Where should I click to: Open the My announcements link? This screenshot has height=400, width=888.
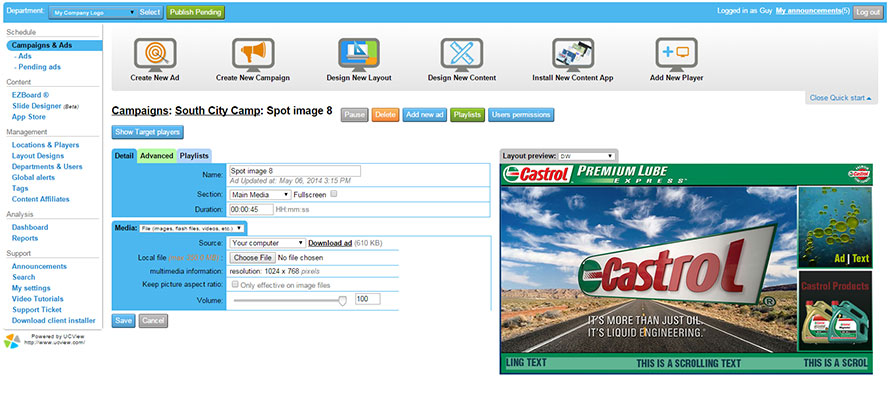808,11
